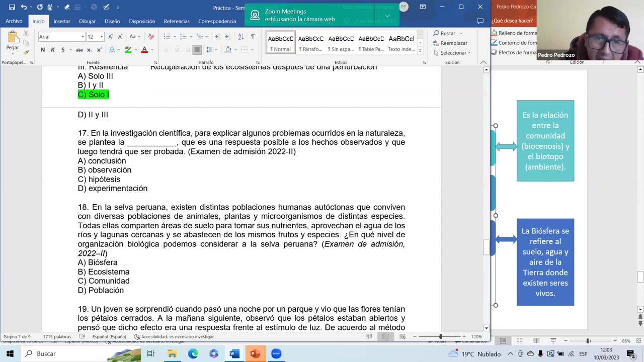Click the green text highlight color button
644x362 pixels.
[127, 50]
